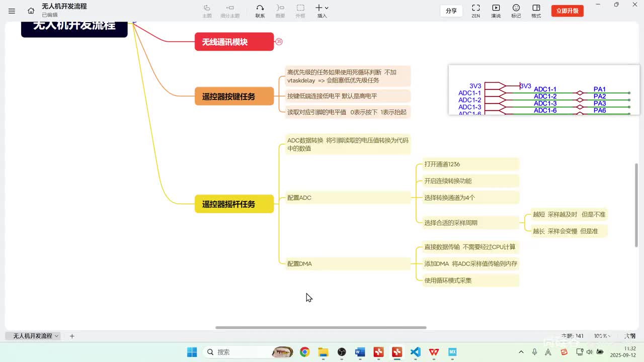Open the MX app from taskbar

(x=452, y=352)
